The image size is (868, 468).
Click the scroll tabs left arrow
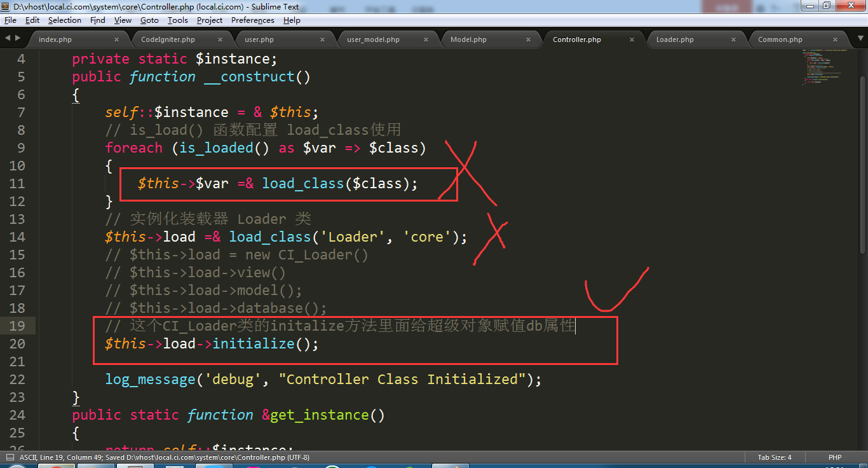coord(8,38)
